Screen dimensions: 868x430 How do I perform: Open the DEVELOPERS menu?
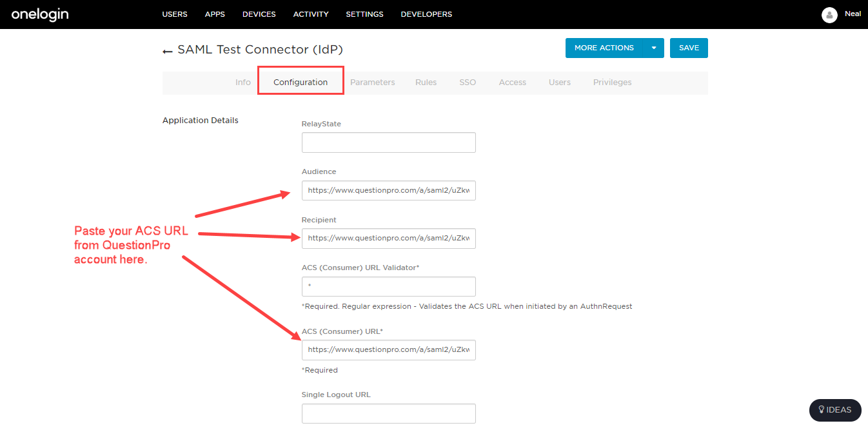[x=426, y=14]
